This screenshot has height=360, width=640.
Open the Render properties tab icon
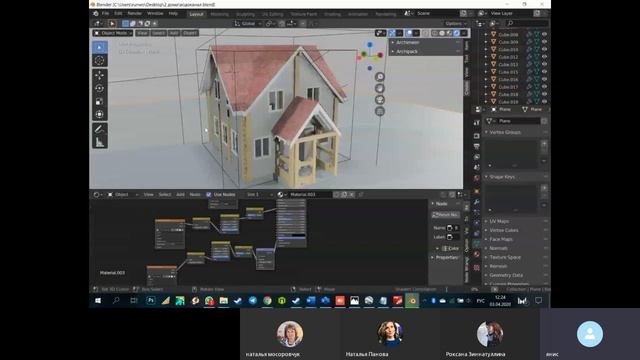(476, 136)
